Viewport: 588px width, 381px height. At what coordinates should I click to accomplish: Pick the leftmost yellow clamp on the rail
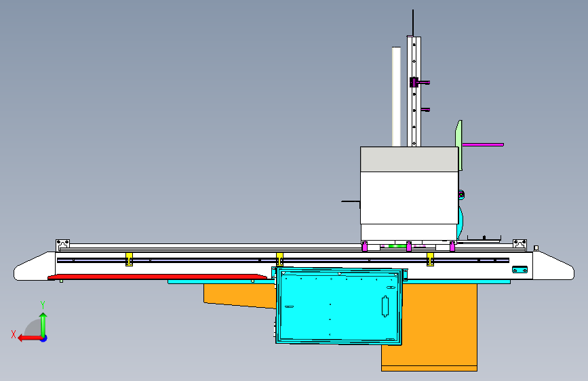[x=129, y=259]
